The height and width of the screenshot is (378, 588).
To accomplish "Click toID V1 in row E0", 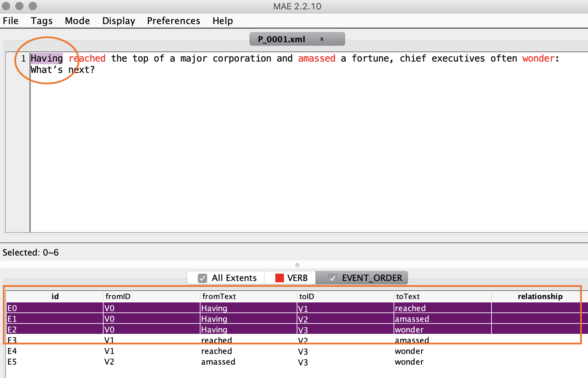I will point(346,308).
